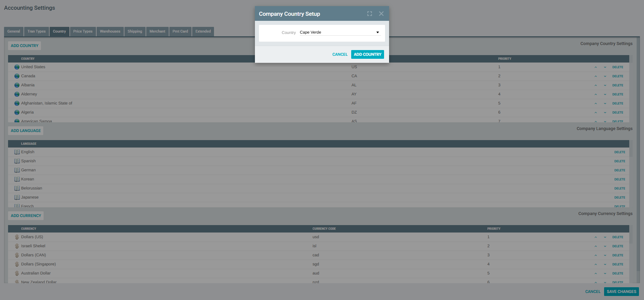Delete the Alderney country row
Screen dimensions: 644x300
[618, 94]
